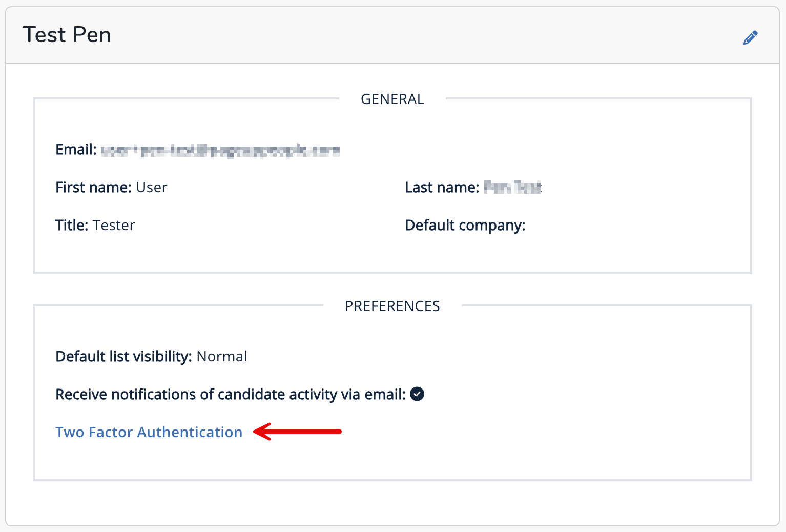This screenshot has width=786, height=532.
Task: Click the Default list visibility label
Action: [x=123, y=357]
